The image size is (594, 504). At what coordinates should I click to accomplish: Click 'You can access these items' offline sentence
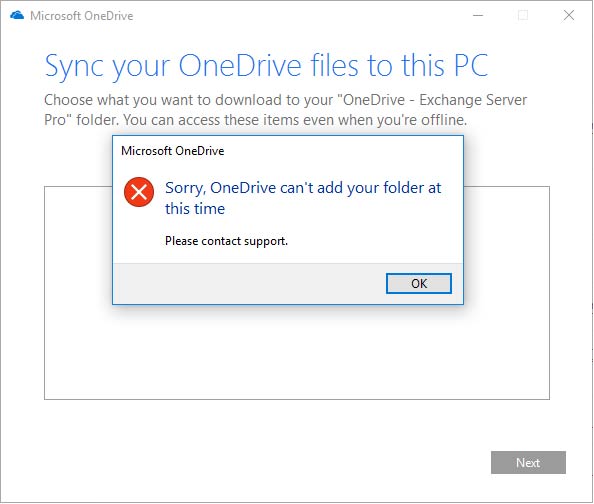coord(295,120)
